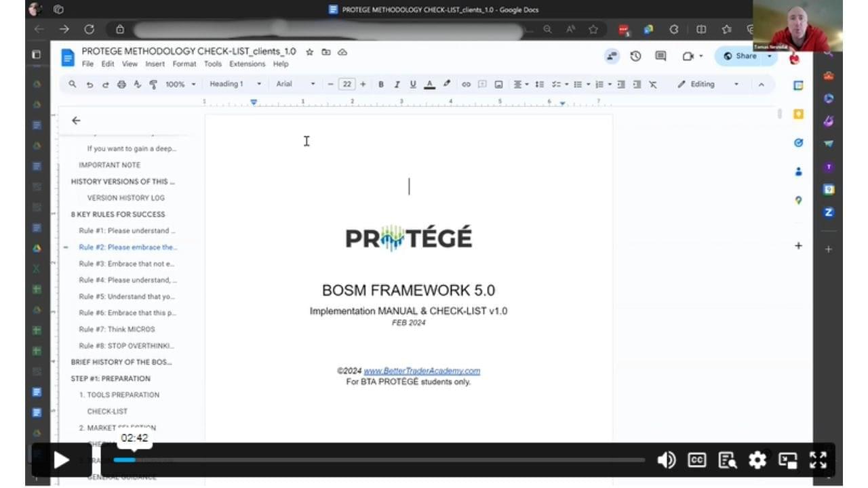Click the print icon in toolbar
The image size is (868, 488).
tap(121, 84)
